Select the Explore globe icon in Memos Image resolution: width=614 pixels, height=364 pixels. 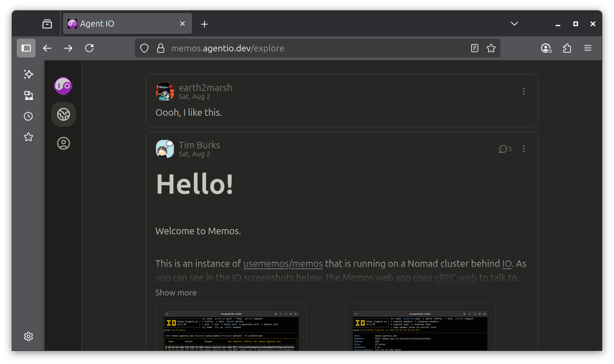pyautogui.click(x=64, y=114)
